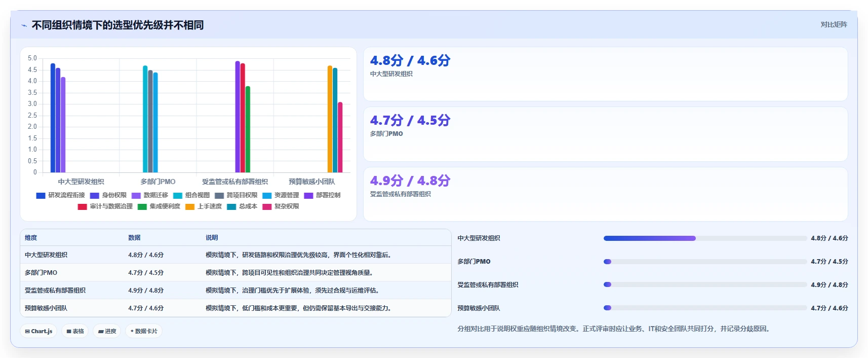
Task: Click the 中大型研发组织 chart axis label
Action: click(x=81, y=182)
